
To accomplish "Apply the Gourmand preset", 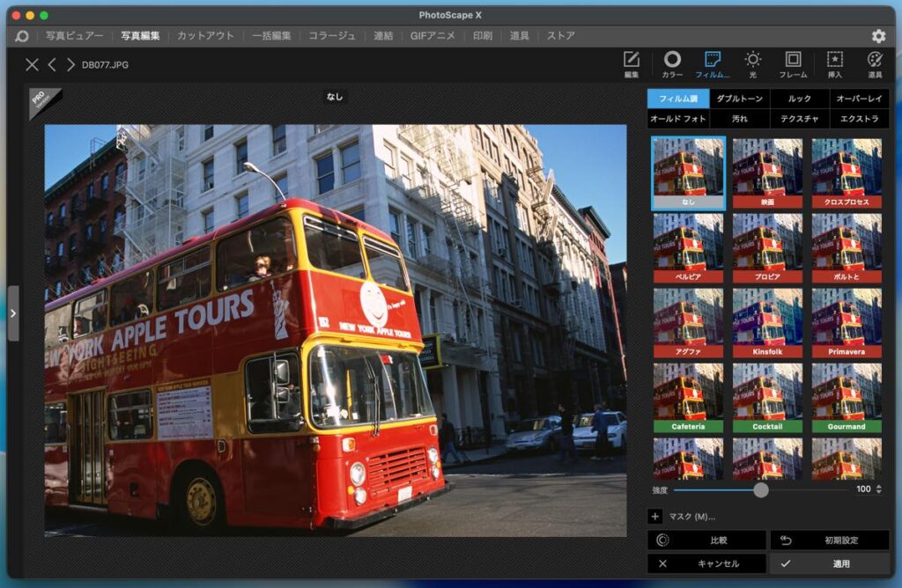I will pyautogui.click(x=847, y=397).
